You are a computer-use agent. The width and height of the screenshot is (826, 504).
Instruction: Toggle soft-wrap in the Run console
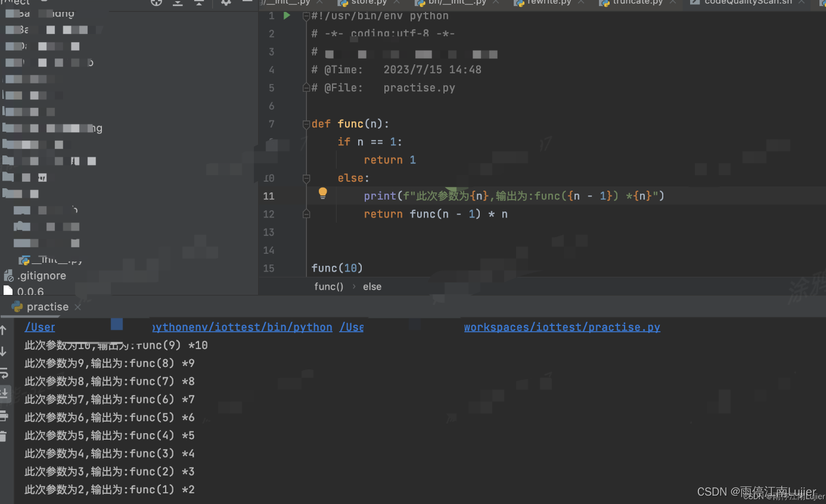4,373
